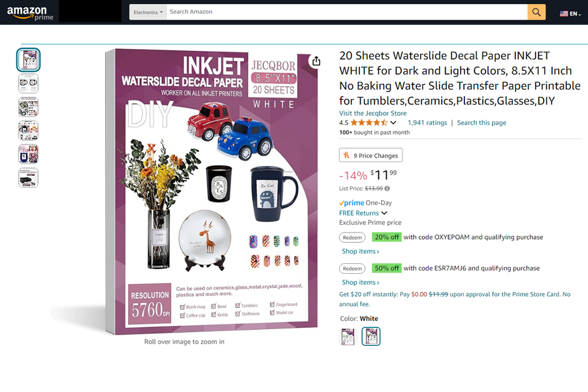Open the 1,941 ratings link
The width and height of the screenshot is (588, 392).
[x=427, y=123]
